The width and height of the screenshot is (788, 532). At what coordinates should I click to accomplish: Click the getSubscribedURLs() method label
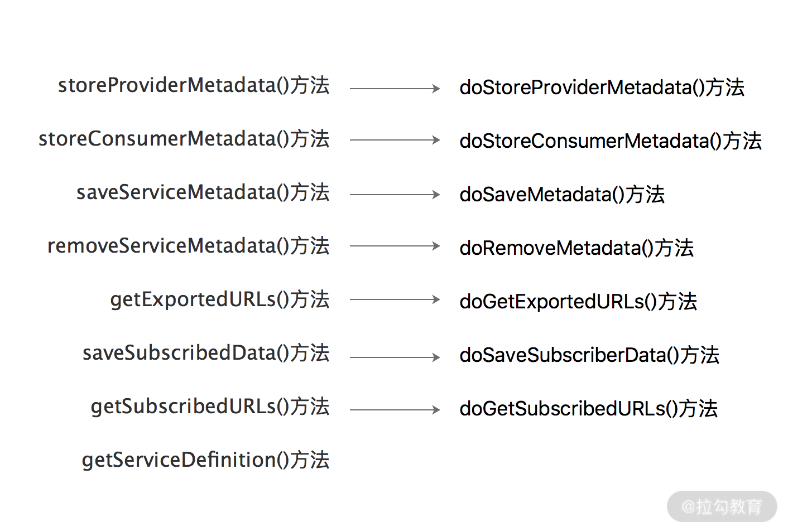tap(210, 407)
